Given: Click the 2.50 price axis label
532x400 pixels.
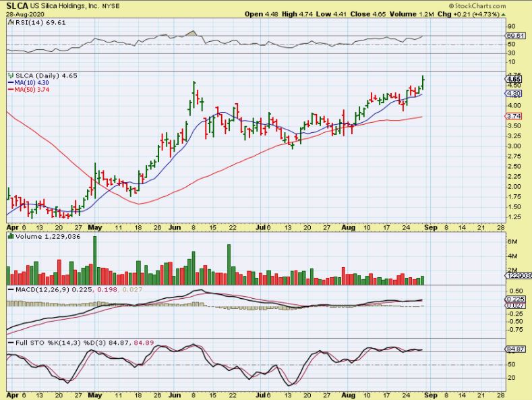Looking at the screenshot, I should pos(514,167).
